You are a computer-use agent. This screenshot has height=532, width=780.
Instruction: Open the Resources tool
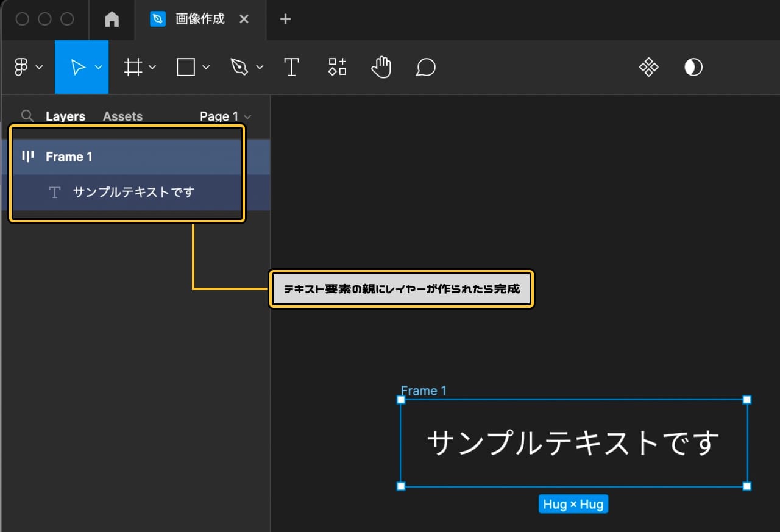pyautogui.click(x=338, y=67)
